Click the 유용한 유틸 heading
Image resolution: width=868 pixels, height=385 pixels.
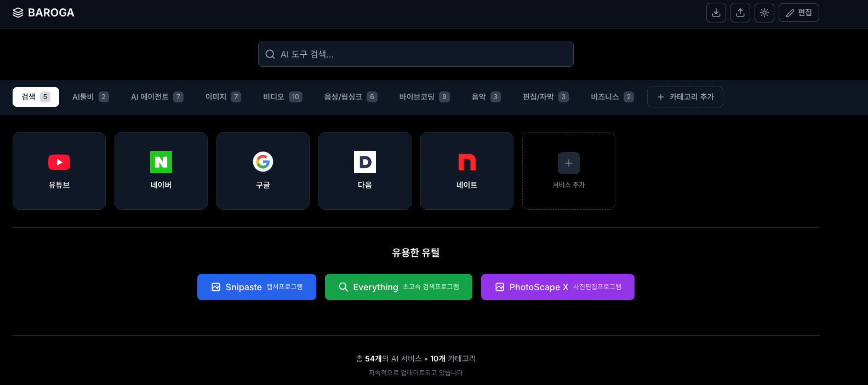pos(416,252)
